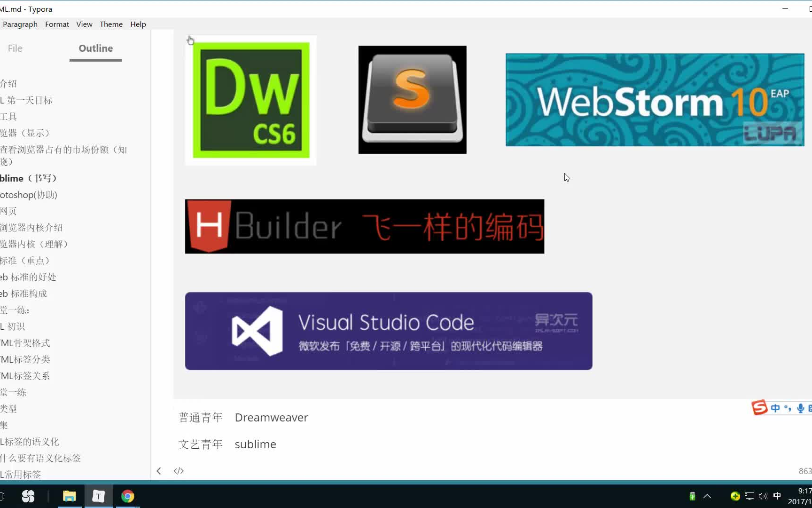Click the network icon in system tray
The width and height of the screenshot is (812, 508).
tap(750, 496)
